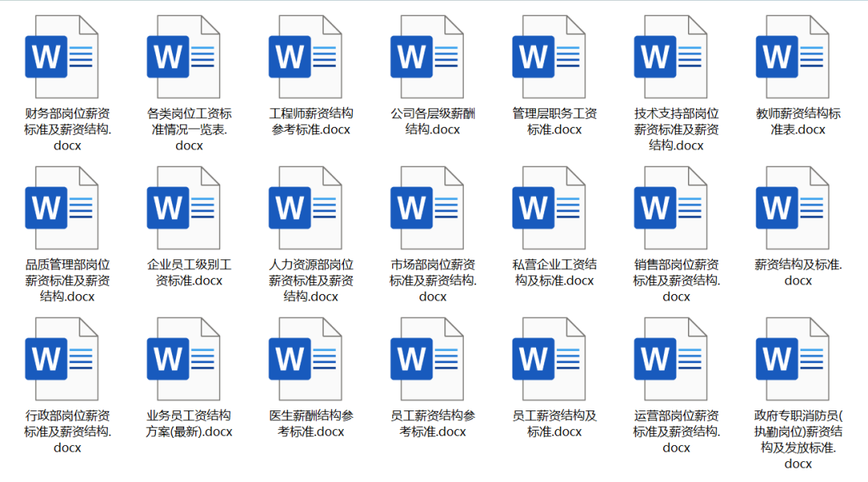Click the file name 市场部岗位薪资标准及薪资结构.docx

point(433,280)
